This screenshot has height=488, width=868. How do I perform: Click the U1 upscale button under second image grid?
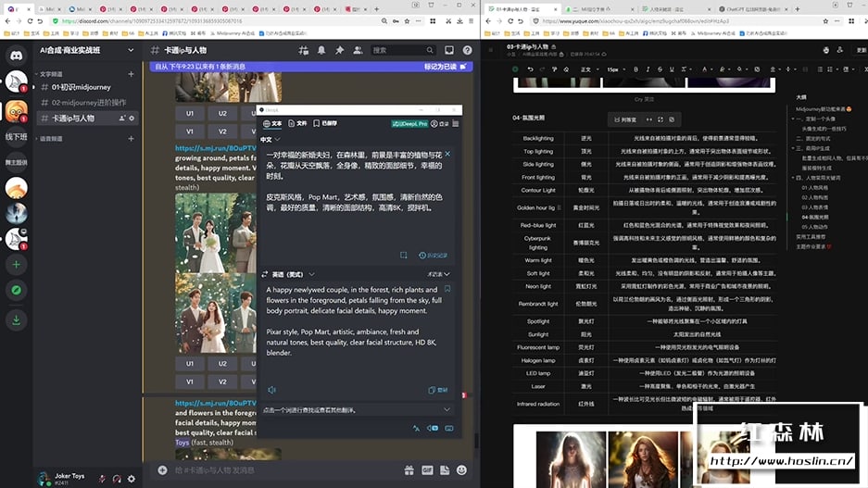click(189, 364)
